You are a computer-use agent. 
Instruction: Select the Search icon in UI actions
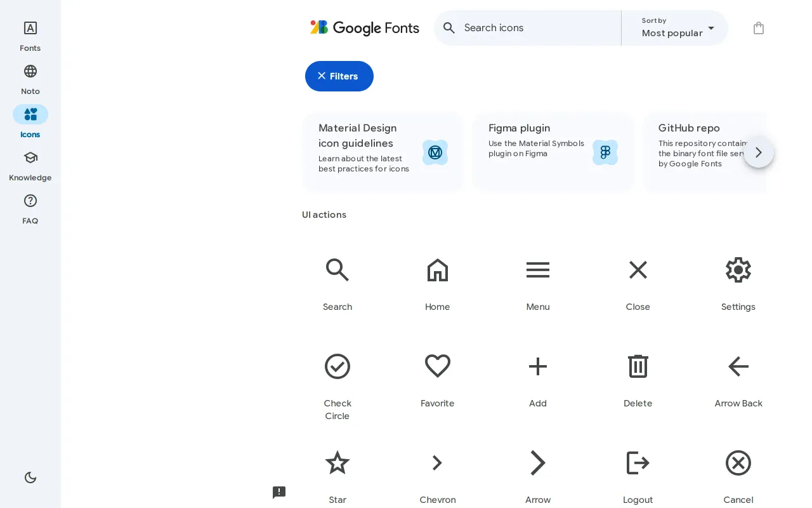pyautogui.click(x=337, y=270)
